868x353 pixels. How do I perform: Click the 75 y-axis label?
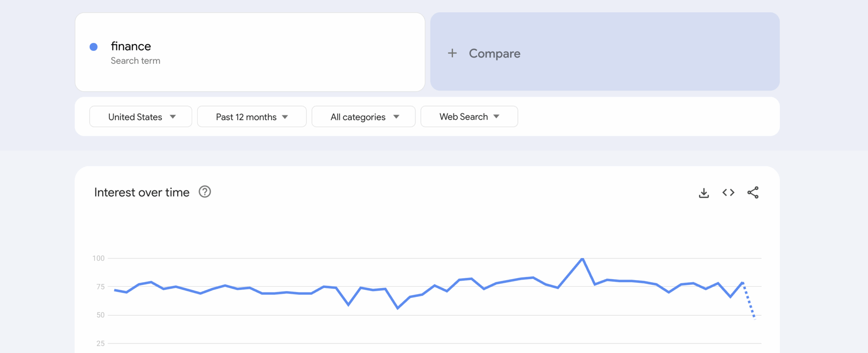pyautogui.click(x=100, y=287)
